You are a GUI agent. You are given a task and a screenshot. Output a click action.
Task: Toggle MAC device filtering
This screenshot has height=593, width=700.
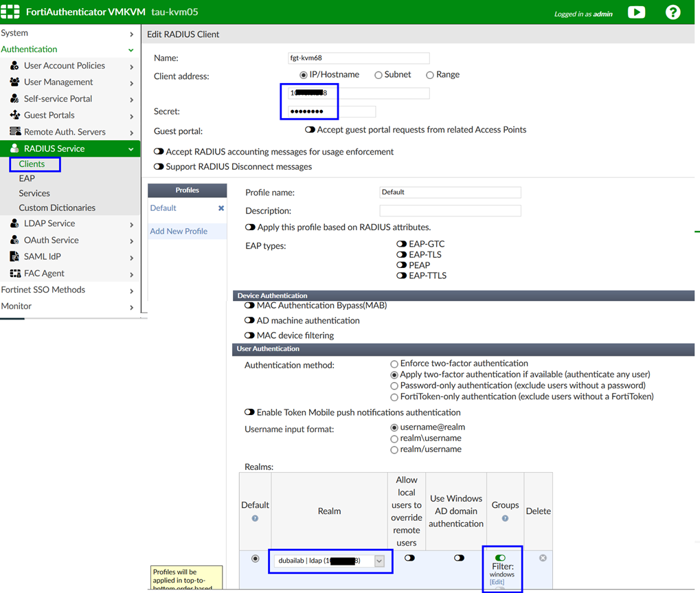[249, 335]
